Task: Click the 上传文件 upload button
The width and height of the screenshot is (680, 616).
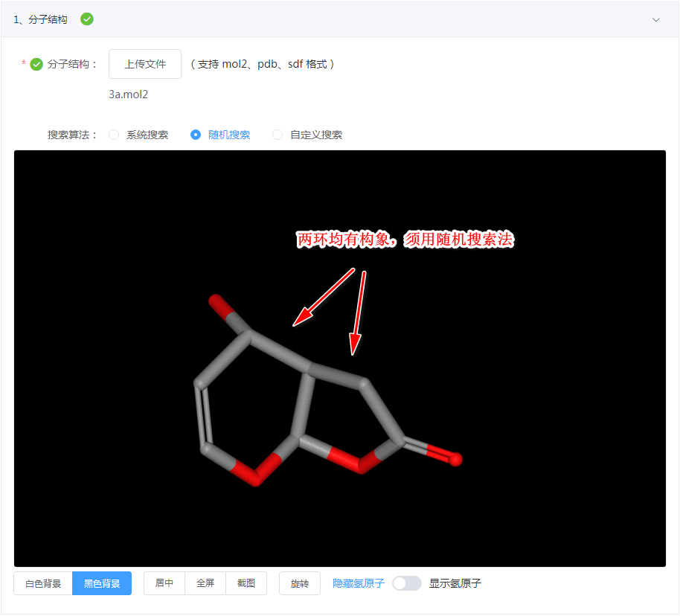Action: click(x=144, y=64)
